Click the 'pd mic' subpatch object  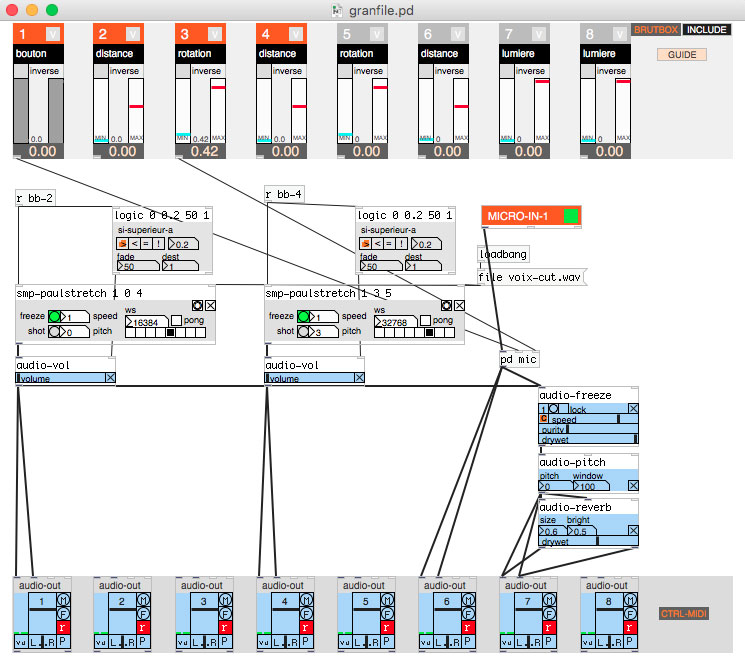coord(519,359)
